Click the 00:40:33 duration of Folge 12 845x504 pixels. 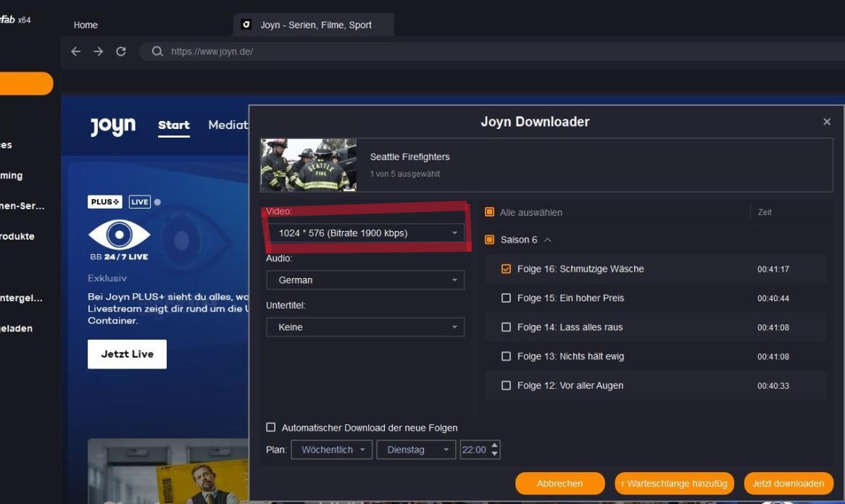click(773, 386)
